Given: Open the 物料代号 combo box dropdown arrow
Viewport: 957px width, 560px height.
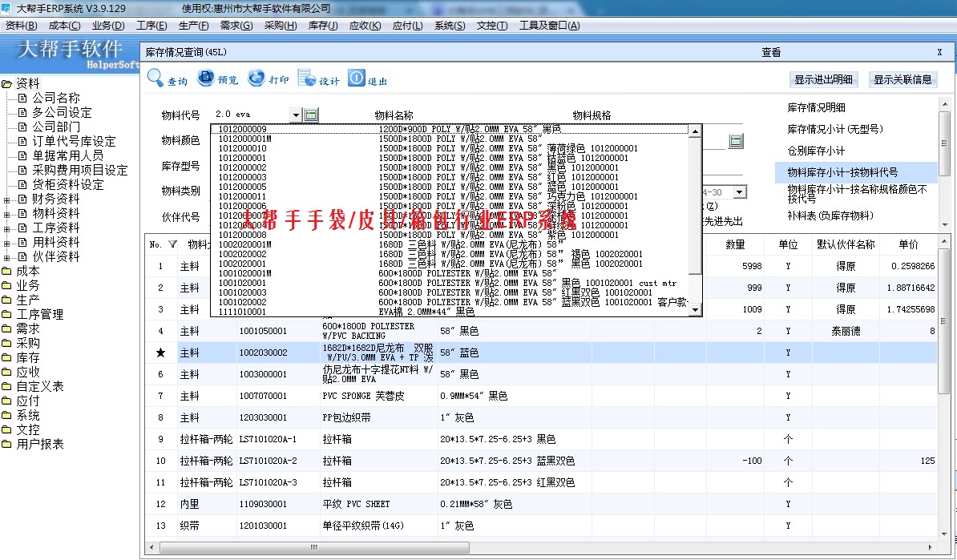Looking at the screenshot, I should pos(296,115).
